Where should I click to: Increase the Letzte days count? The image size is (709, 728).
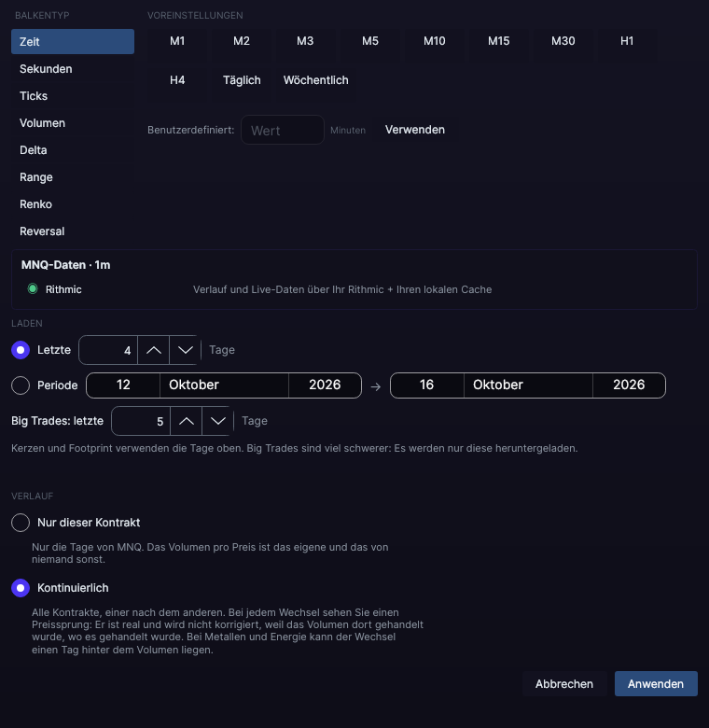154,350
